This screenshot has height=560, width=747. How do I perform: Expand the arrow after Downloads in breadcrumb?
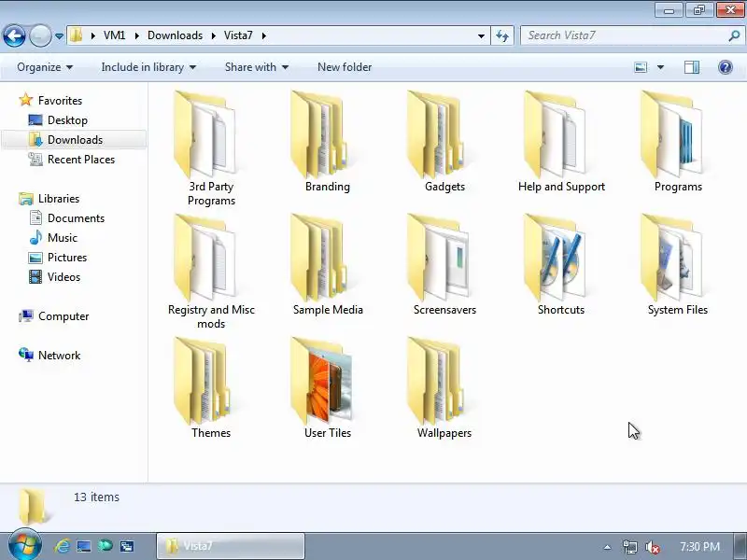[x=214, y=35]
